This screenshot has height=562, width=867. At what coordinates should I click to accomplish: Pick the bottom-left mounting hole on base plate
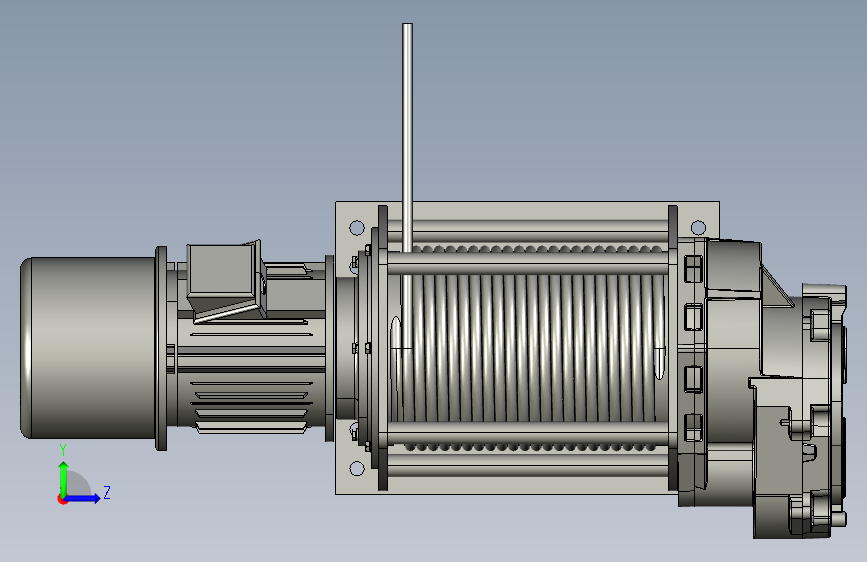pos(357,469)
